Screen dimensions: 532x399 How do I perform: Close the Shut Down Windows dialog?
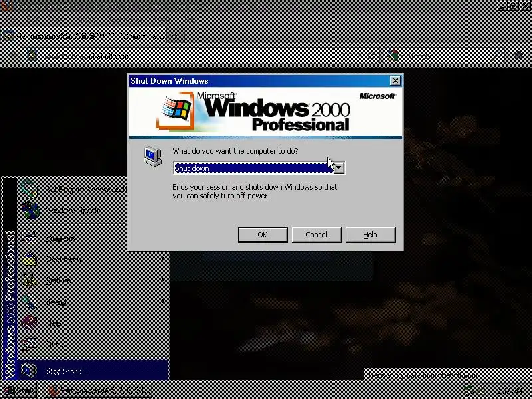point(395,80)
